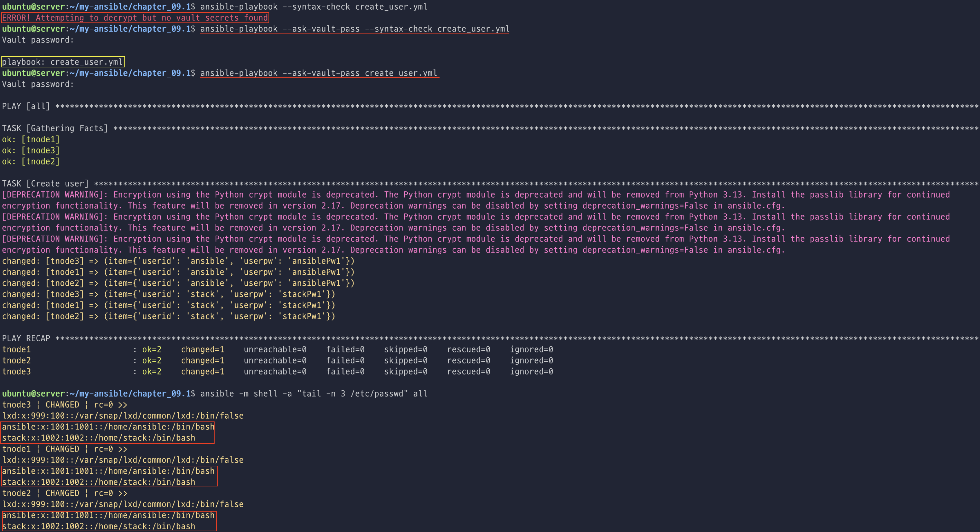Screen dimensions: 980x532
Task: Click the underlined ansible-playbook --ask-vault-pass create_user.yml command
Action: [319, 73]
